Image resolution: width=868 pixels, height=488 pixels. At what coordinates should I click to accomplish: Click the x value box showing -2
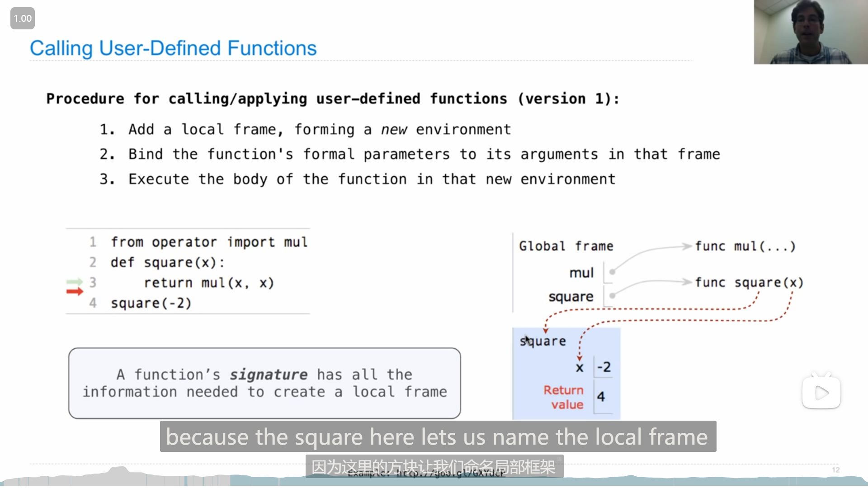point(604,367)
